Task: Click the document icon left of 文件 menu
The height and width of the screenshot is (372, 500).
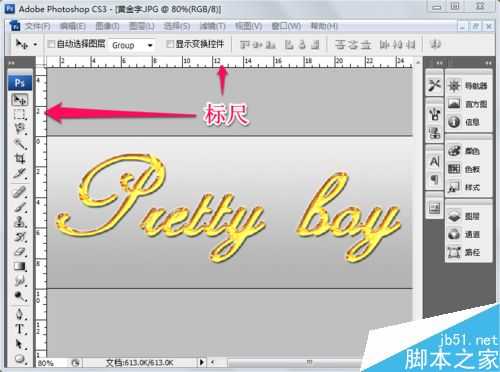Action: click(x=15, y=26)
